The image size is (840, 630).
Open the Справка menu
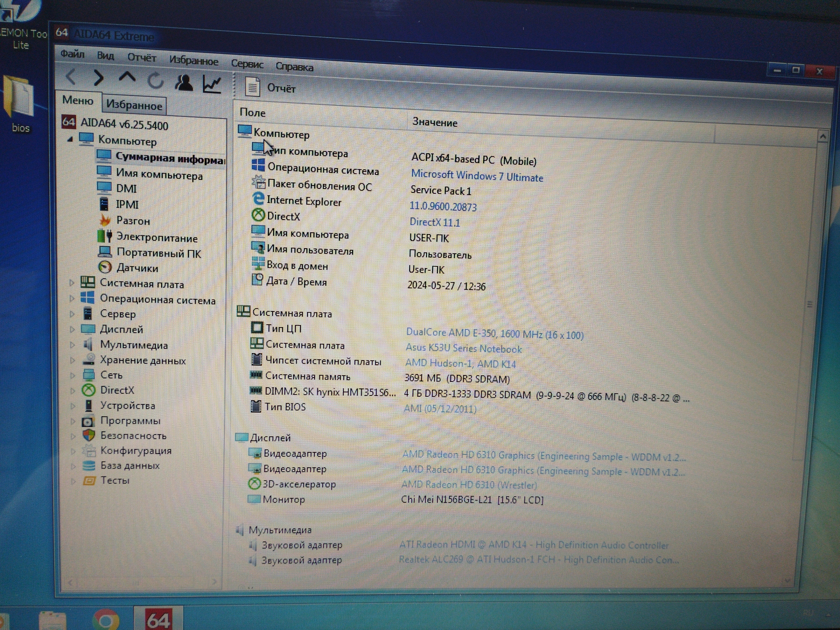[294, 66]
